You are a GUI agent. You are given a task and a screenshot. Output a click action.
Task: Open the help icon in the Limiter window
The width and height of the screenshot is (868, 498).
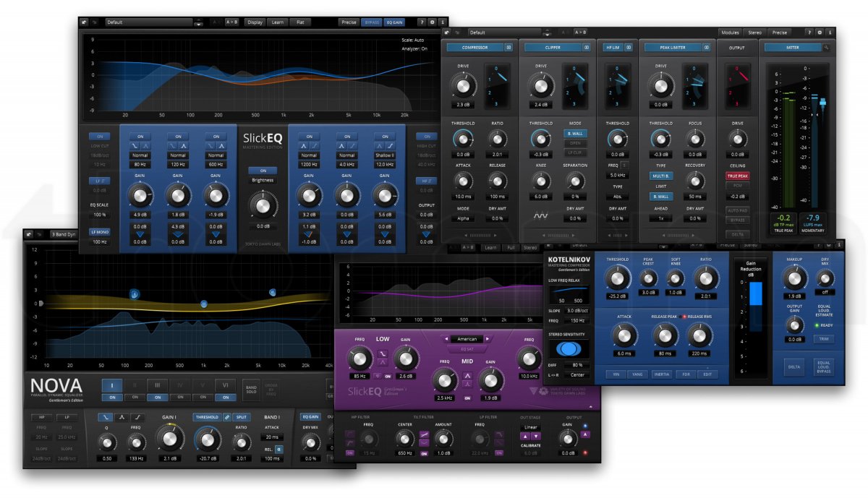[x=809, y=33]
